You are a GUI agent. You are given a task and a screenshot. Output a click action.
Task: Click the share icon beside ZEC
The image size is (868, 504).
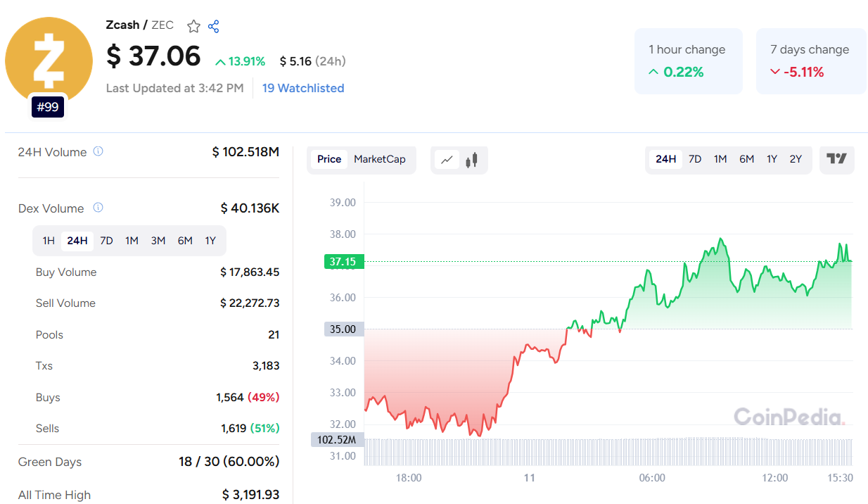point(214,27)
